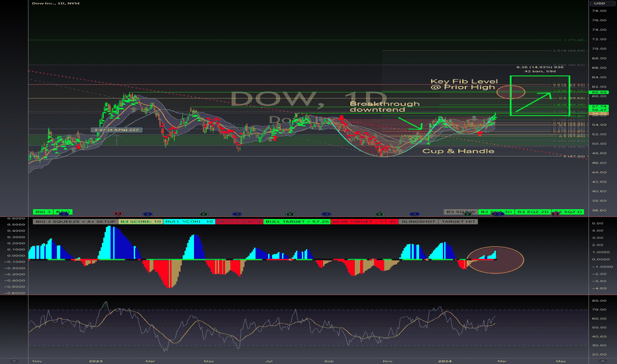Viewport: 617px width, 364px height.
Task: Click the '0.5 (59.63)' Fibonacci level label
Action: 572,99
